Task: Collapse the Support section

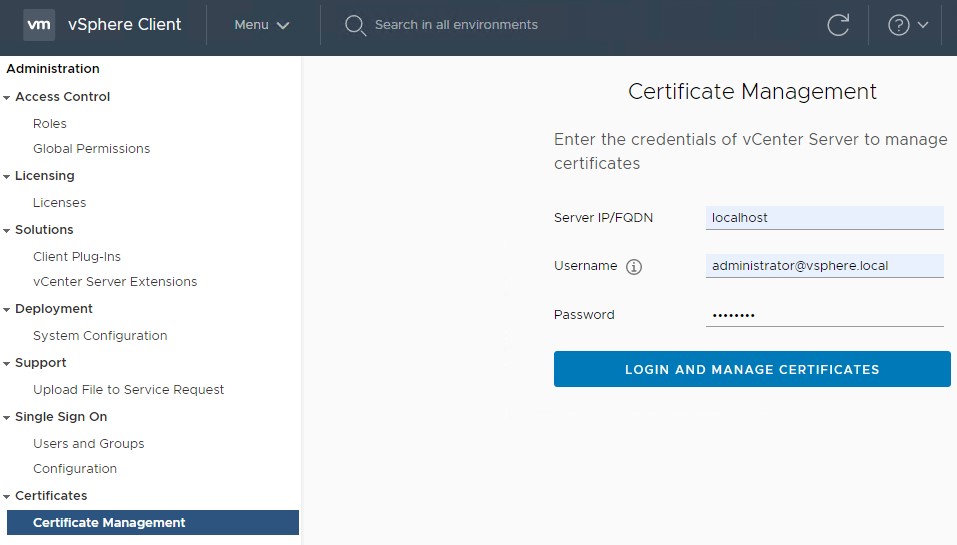Action: point(7,363)
